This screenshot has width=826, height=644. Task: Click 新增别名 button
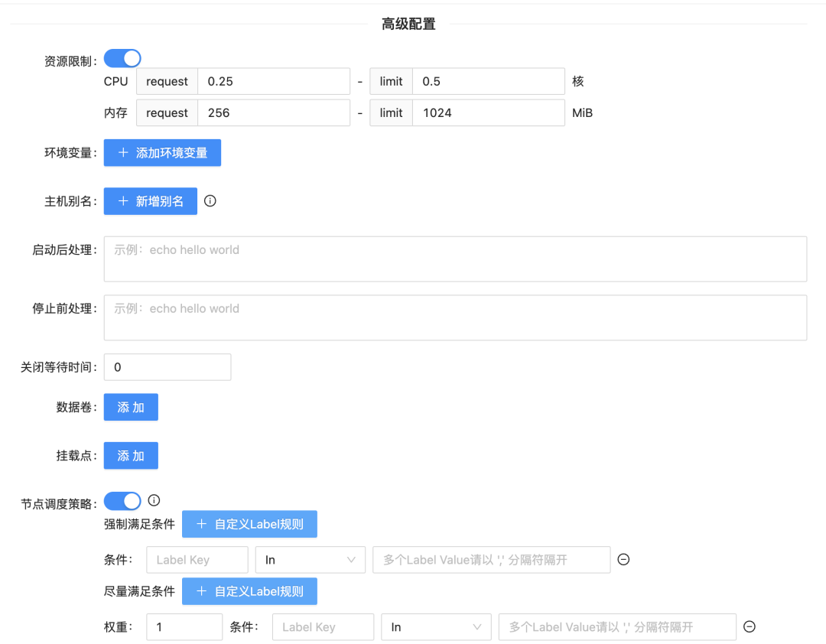[x=151, y=201]
